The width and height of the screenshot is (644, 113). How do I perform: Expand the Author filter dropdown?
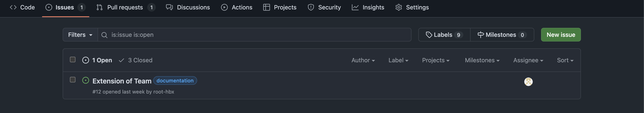(363, 60)
